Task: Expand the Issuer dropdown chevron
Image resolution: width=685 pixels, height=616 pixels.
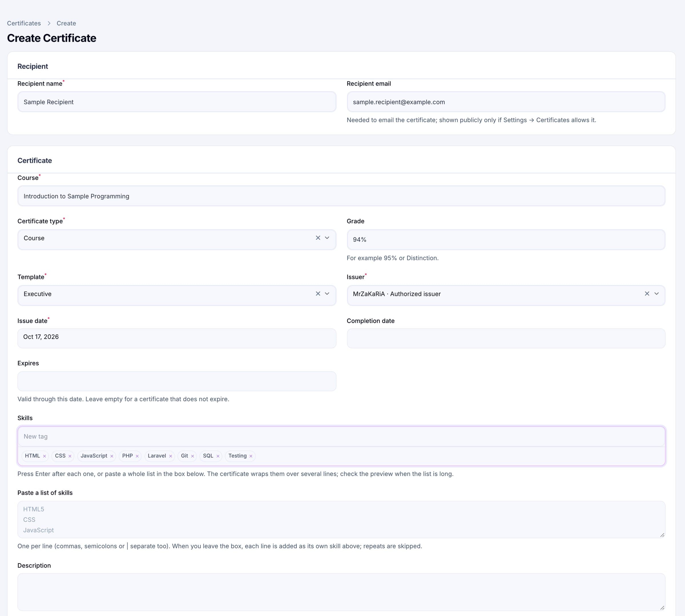Action: [x=656, y=294]
